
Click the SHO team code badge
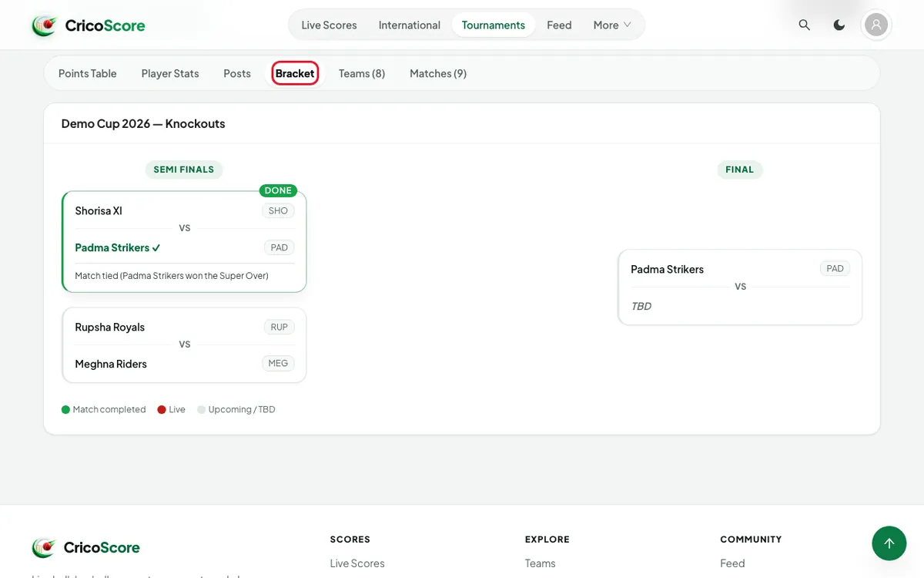(278, 211)
